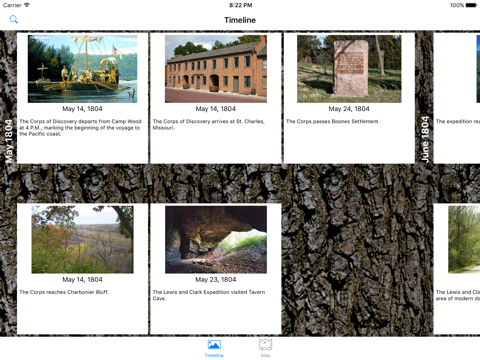Click May 14, 1804 date under Charbonier Bluff photo
This screenshot has height=360, width=480.
82,279
